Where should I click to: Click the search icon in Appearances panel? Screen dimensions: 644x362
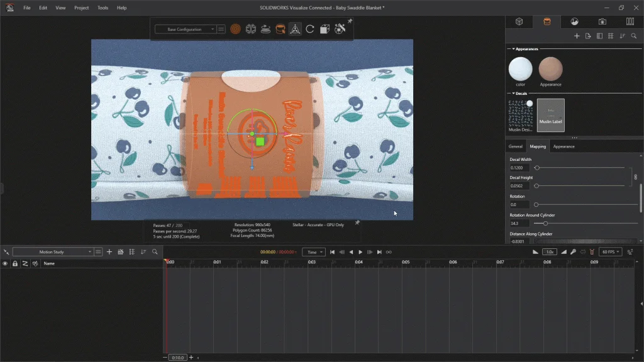pos(634,36)
